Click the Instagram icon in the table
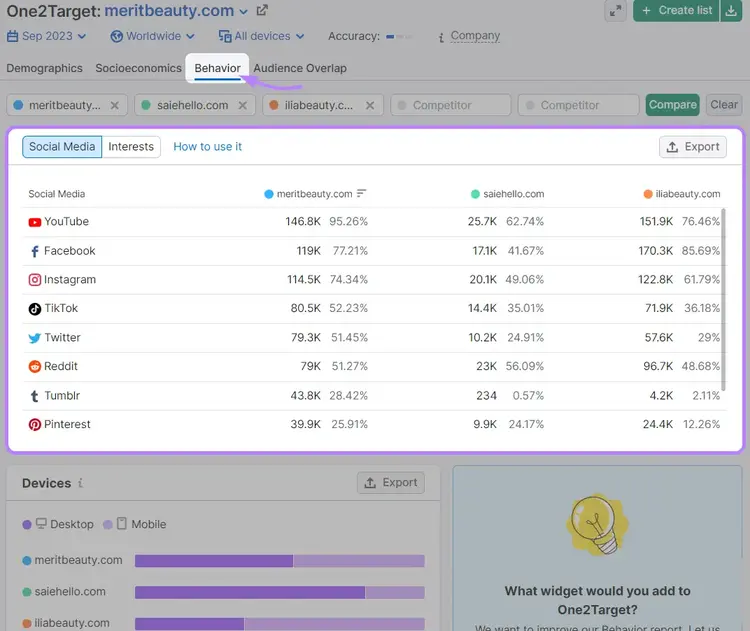The width and height of the screenshot is (750, 631). pyautogui.click(x=34, y=280)
